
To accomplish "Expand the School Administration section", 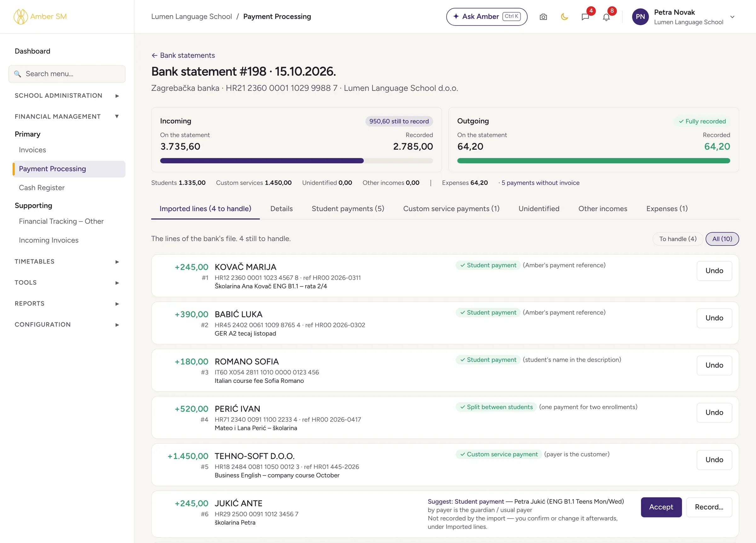I will pyautogui.click(x=67, y=95).
